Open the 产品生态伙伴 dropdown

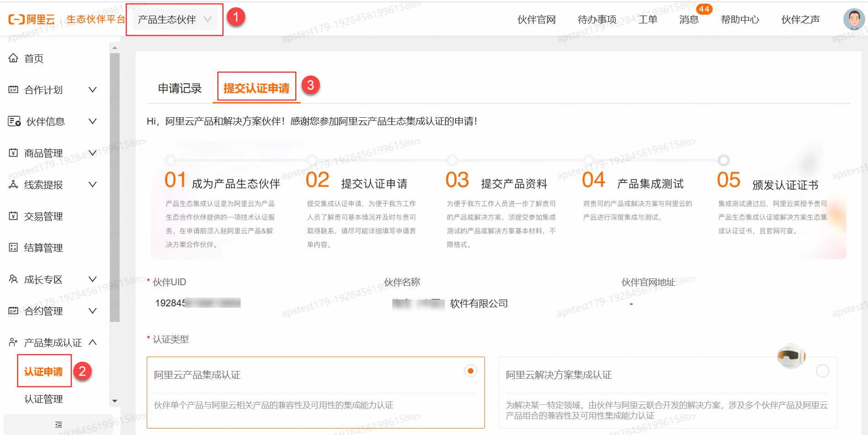175,20
